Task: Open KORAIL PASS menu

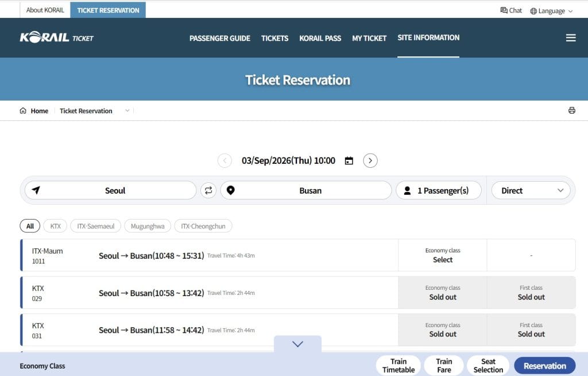Action: [320, 38]
